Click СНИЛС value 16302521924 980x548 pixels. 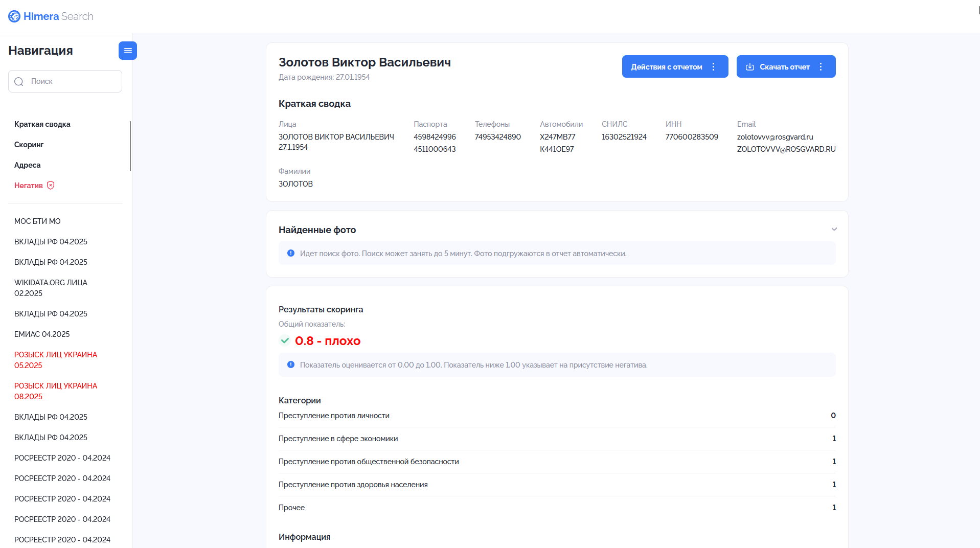(x=624, y=137)
